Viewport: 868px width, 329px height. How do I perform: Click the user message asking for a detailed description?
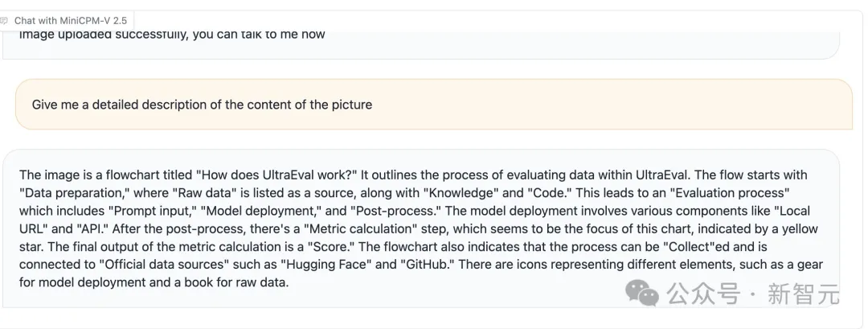[433, 104]
